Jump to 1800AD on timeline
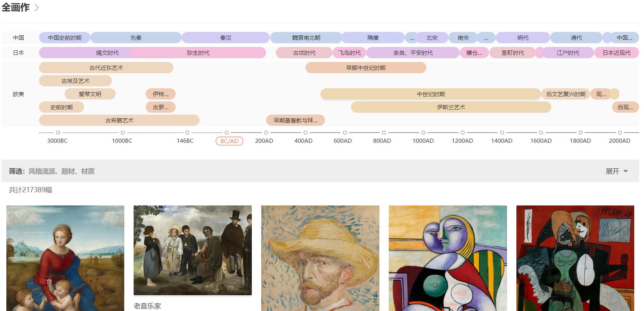Screen dimensions: 644x311 pyautogui.click(x=580, y=140)
